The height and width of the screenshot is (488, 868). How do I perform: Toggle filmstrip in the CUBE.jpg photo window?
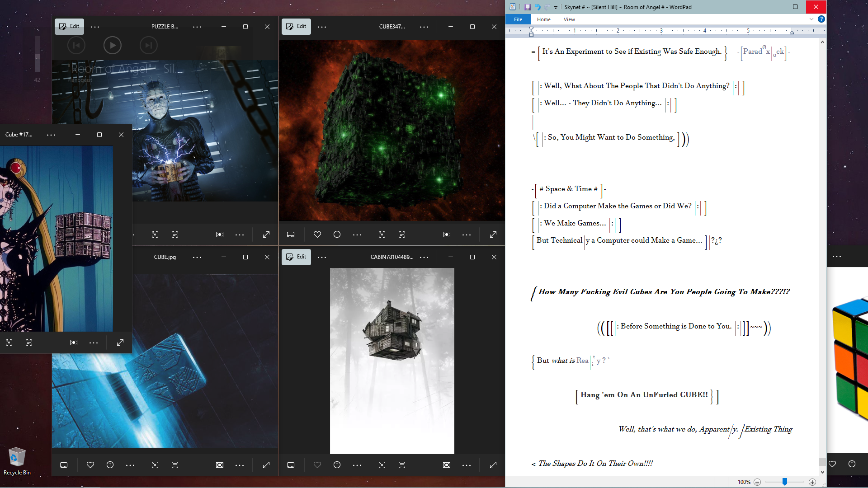64,465
